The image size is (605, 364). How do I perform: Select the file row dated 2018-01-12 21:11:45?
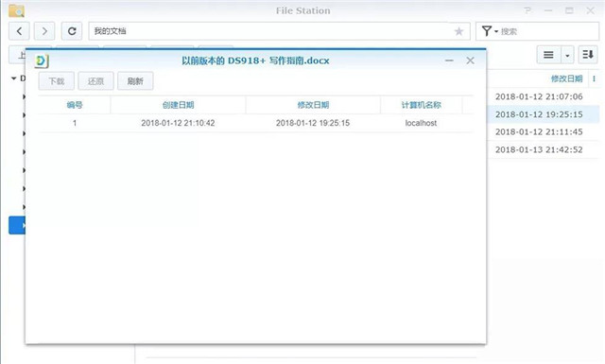click(544, 132)
